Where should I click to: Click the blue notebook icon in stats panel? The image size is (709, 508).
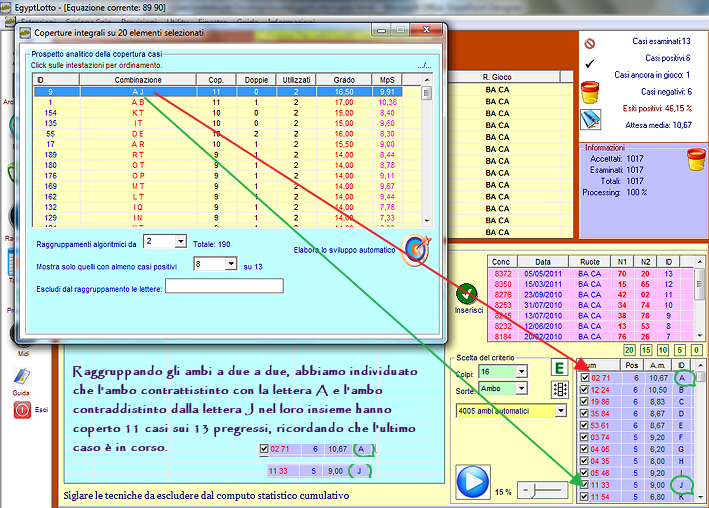(x=591, y=118)
